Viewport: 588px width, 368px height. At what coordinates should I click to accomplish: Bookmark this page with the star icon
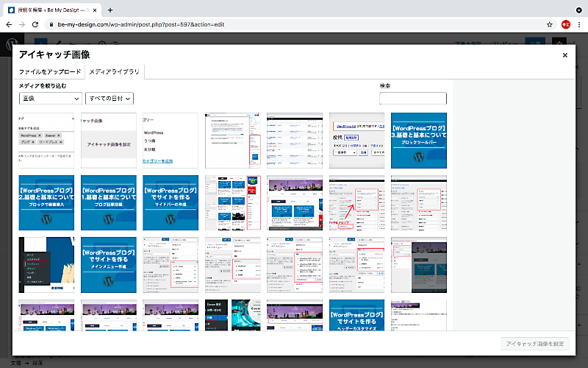tap(549, 24)
